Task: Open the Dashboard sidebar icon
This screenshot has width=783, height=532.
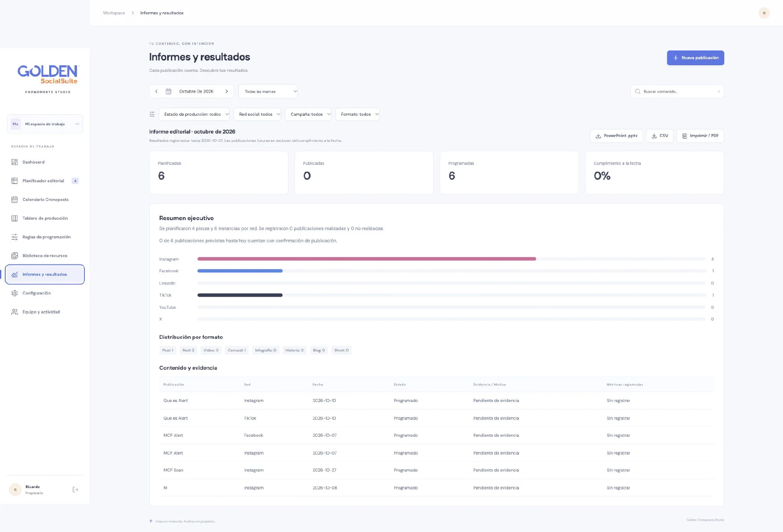Action: (x=14, y=162)
